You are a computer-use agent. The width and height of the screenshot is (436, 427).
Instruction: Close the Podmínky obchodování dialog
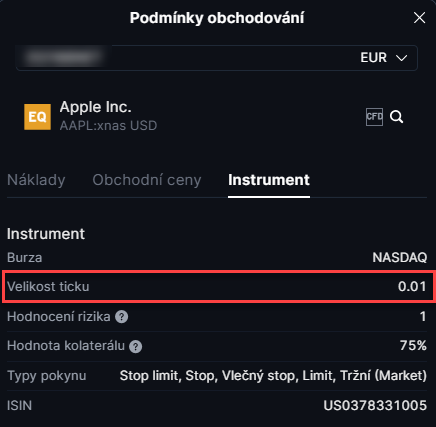(419, 18)
